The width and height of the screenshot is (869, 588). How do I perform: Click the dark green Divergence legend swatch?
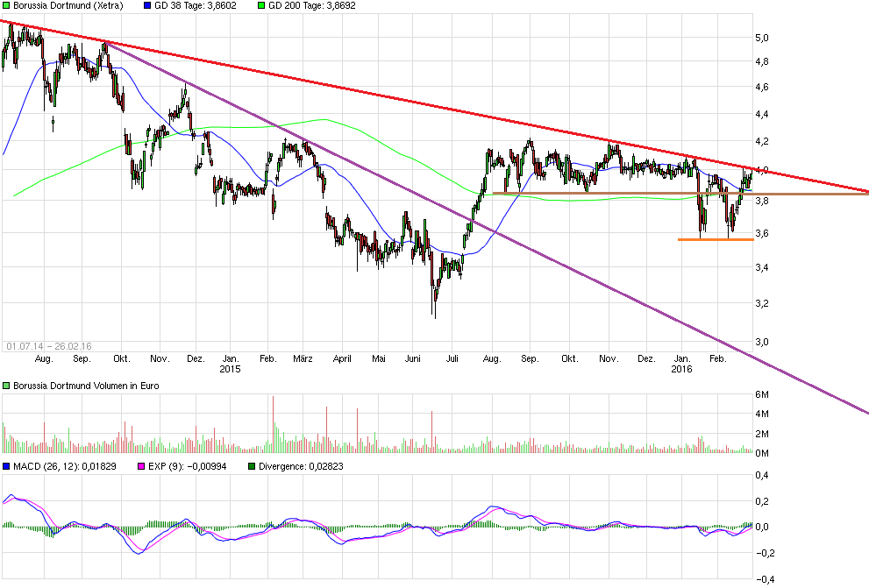click(252, 467)
